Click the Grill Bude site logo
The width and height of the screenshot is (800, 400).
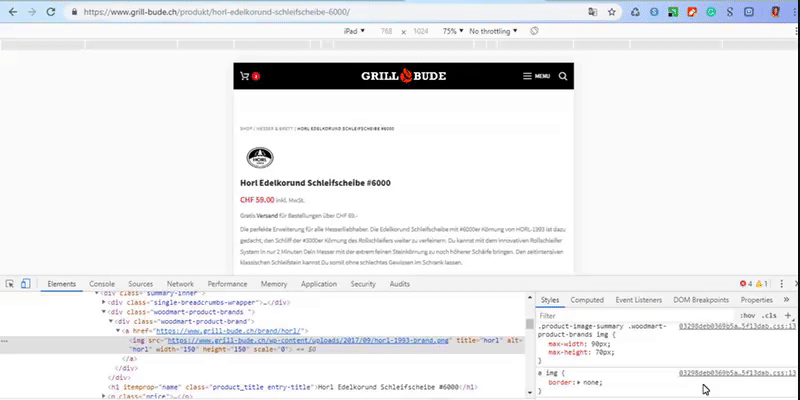[404, 76]
